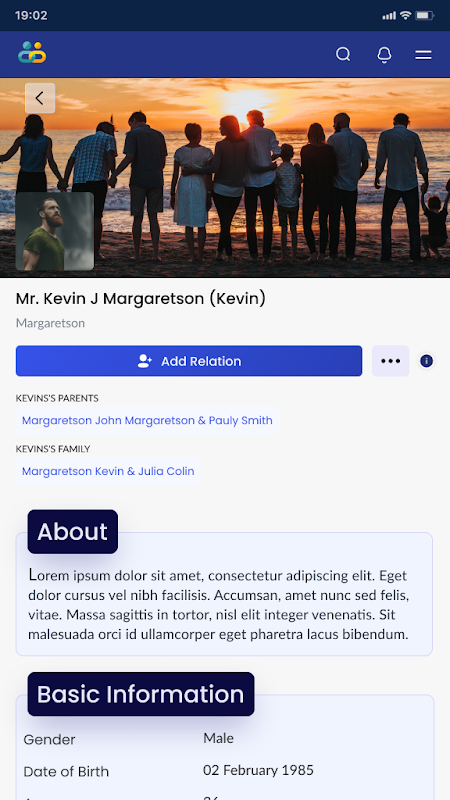Screen dimensions: 450x800
Task: Open the three-dots more options button
Action: pos(390,361)
